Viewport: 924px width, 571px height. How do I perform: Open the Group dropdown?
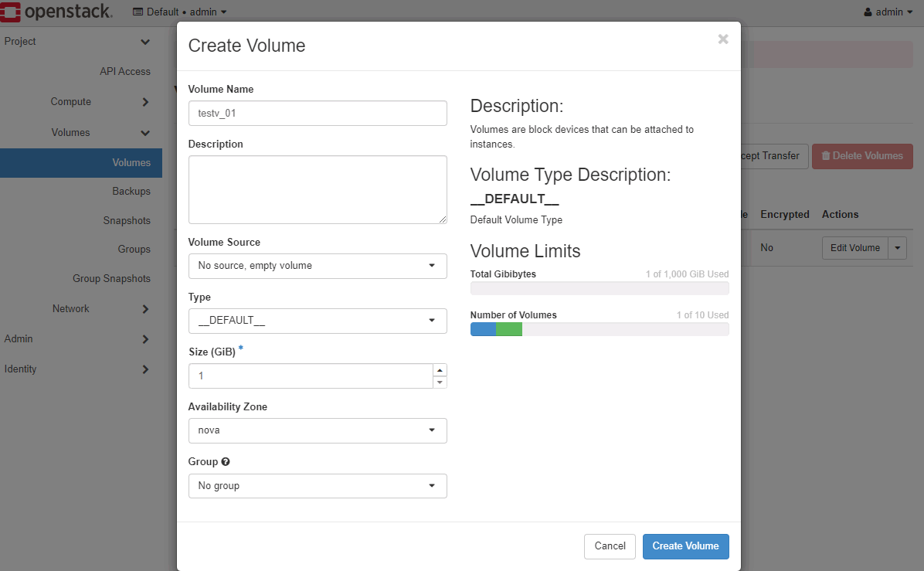(318, 486)
